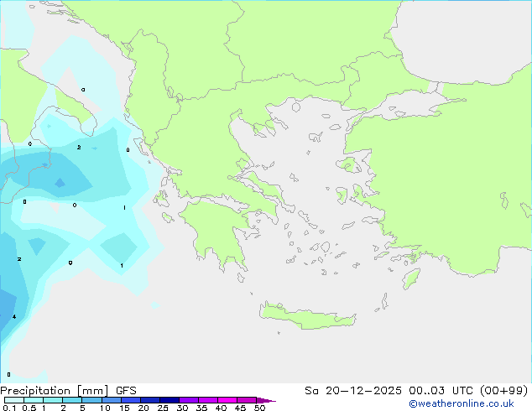Select the 2–5 mm legend swatch
This screenshot has width=532, height=411.
(x=72, y=400)
